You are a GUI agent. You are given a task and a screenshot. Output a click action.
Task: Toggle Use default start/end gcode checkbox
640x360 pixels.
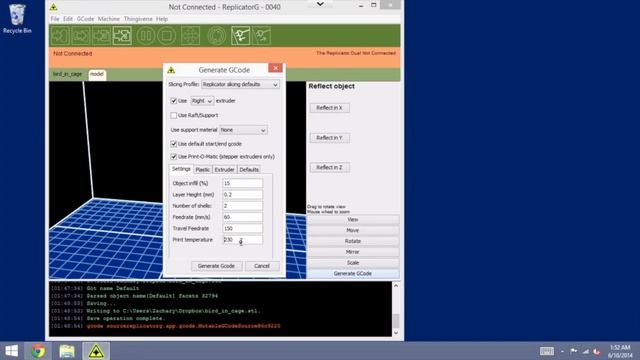coord(173,144)
